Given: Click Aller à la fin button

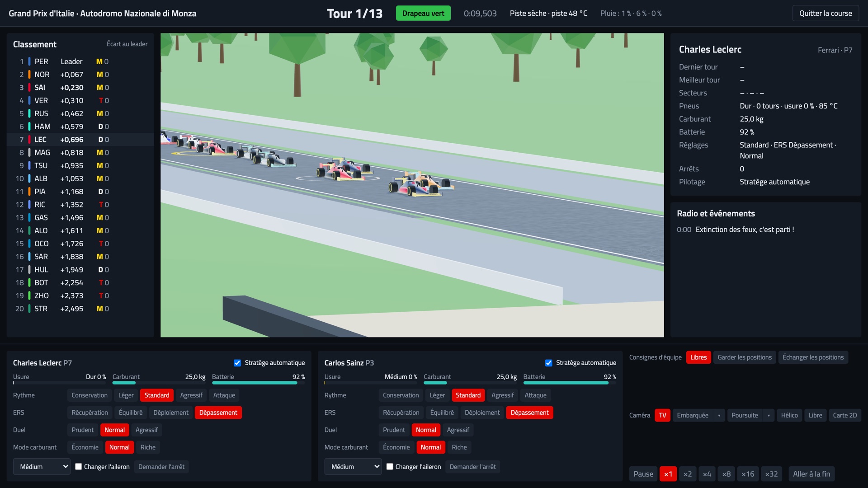Looking at the screenshot, I should tap(811, 474).
